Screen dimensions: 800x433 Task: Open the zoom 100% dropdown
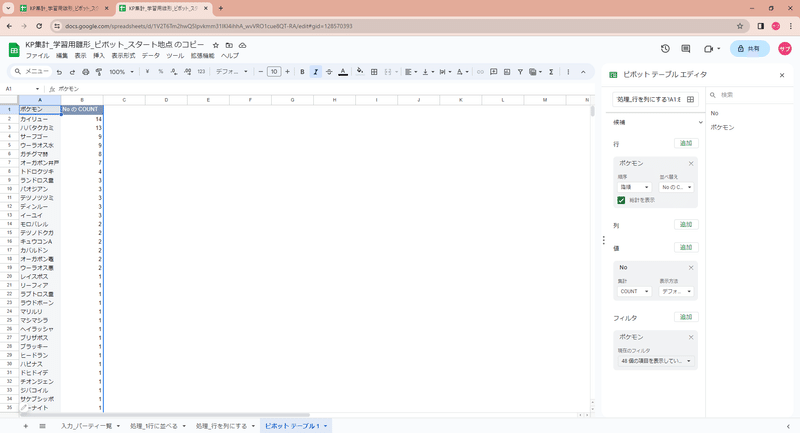(x=121, y=72)
